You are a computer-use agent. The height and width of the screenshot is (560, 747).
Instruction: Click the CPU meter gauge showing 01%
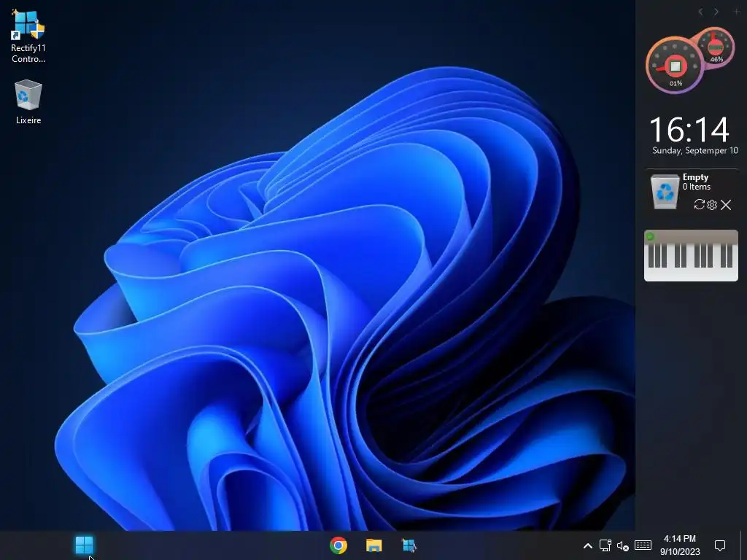point(675,66)
